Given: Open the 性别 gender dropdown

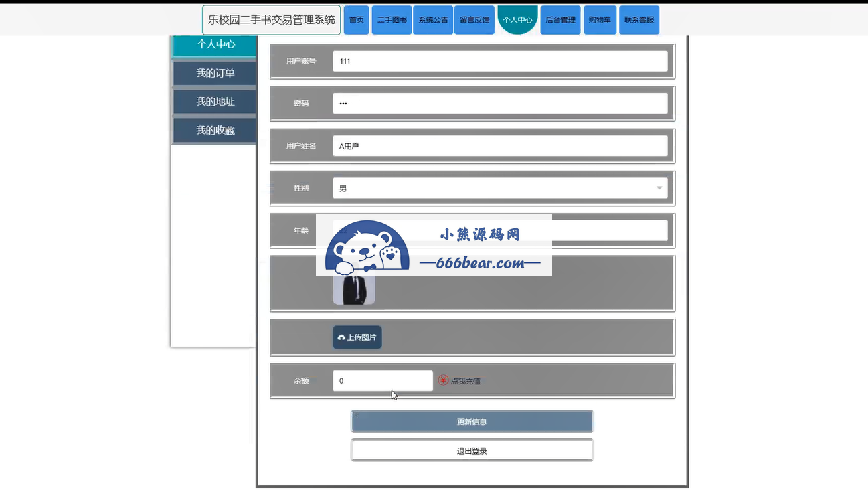Looking at the screenshot, I should (x=500, y=188).
